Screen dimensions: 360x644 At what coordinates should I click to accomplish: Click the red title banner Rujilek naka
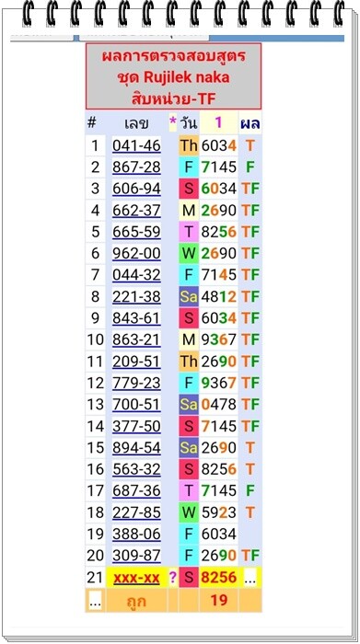point(173,76)
